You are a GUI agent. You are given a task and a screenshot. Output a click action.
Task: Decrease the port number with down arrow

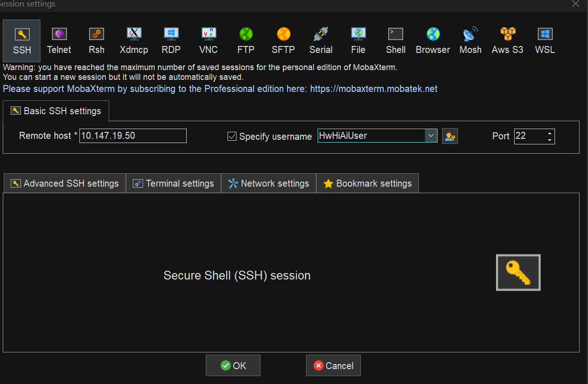click(550, 140)
